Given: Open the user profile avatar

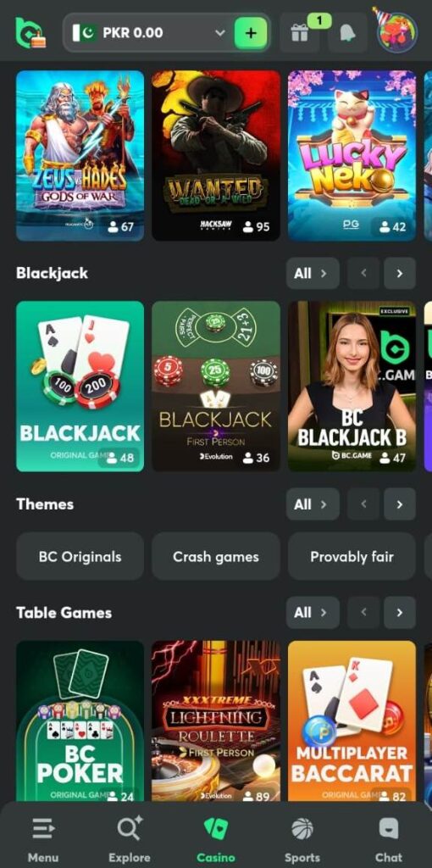Looking at the screenshot, I should [x=396, y=32].
